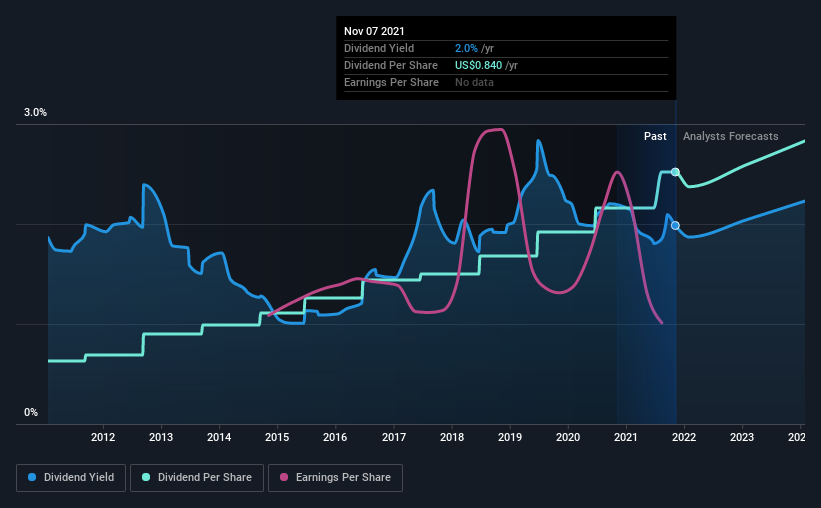Image resolution: width=821 pixels, height=508 pixels.
Task: Click the 2018 x-axis label
Action: click(x=452, y=437)
